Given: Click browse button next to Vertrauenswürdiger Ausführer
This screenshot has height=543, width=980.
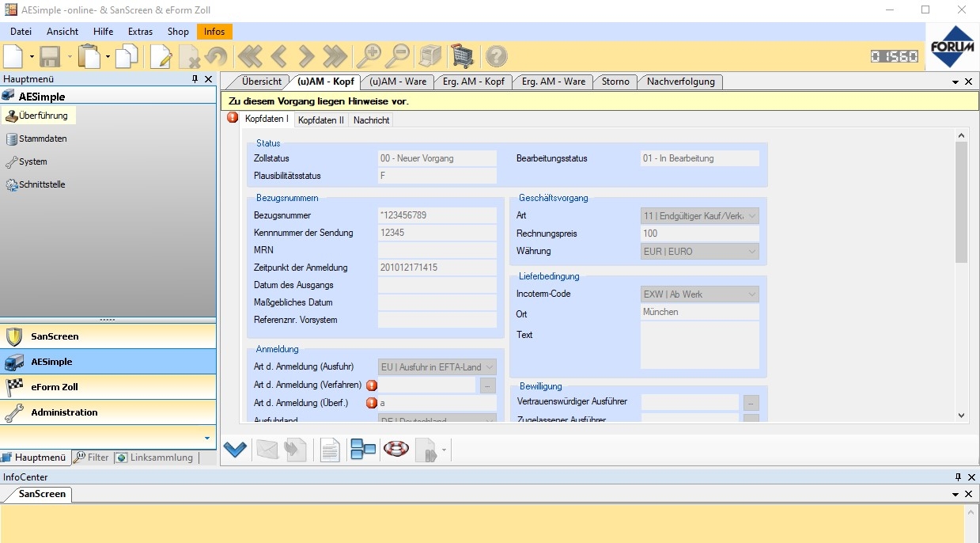Looking at the screenshot, I should coord(751,402).
